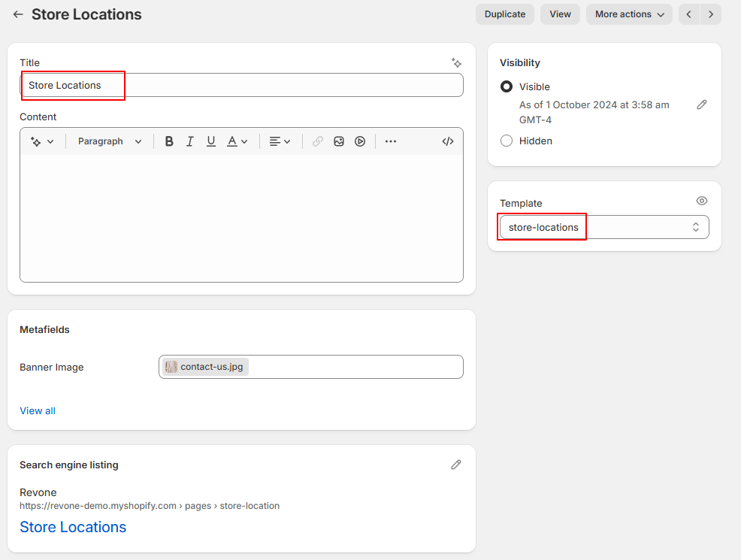
Task: Click the Duplicate button
Action: point(505,14)
